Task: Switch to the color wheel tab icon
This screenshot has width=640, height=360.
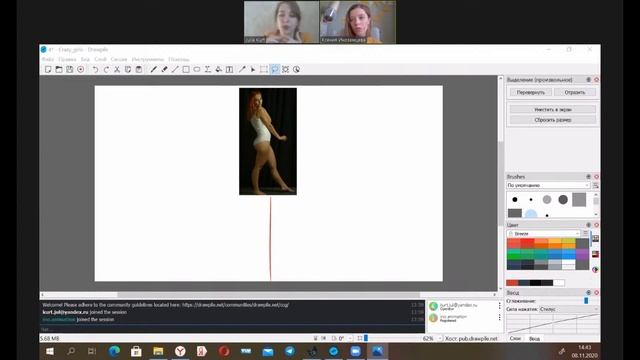Action: click(596, 269)
